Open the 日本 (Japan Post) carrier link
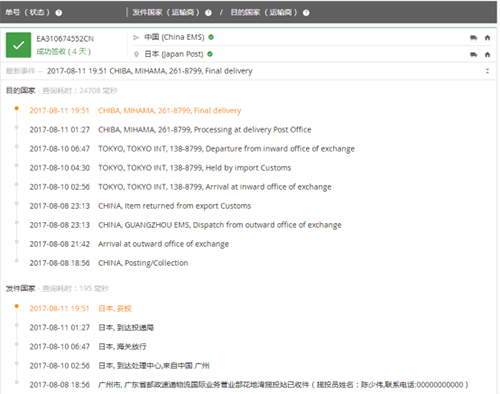This screenshot has height=394, width=500. (174, 54)
